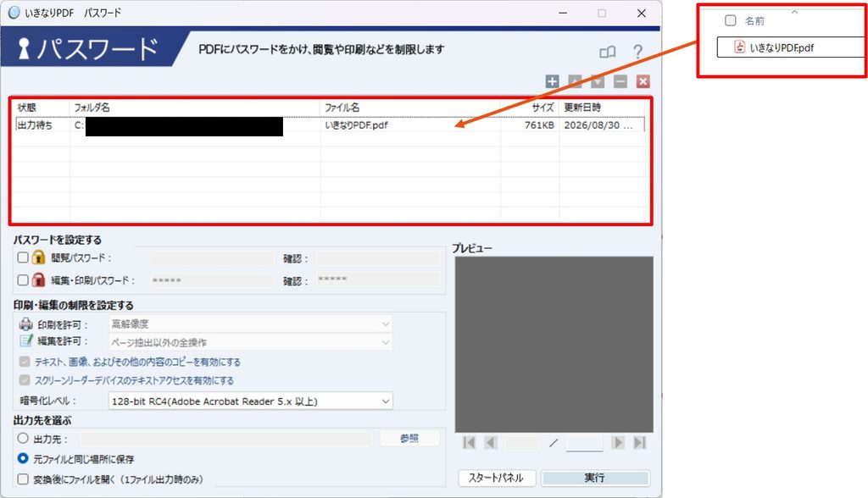Click the total preview pages field
The image size is (868, 498).
[585, 443]
